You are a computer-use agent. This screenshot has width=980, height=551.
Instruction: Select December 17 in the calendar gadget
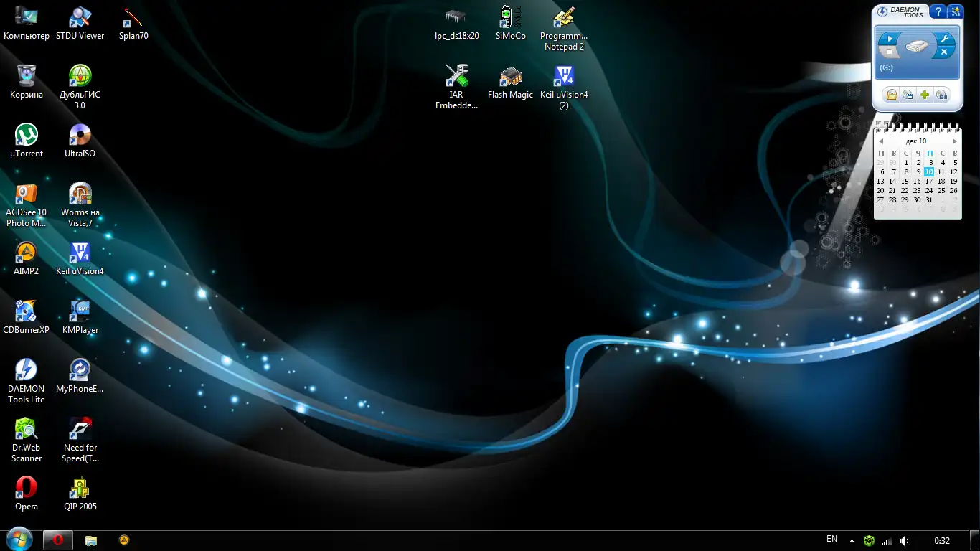929,182
